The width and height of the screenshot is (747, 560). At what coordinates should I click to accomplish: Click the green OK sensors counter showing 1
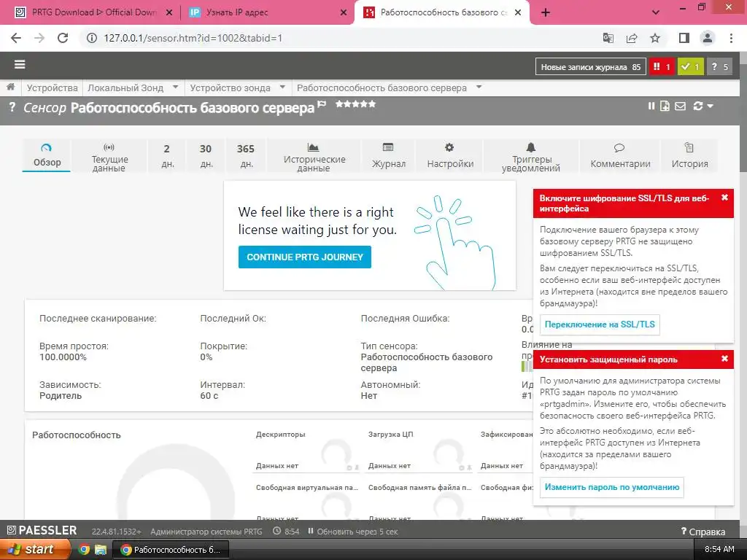690,66
